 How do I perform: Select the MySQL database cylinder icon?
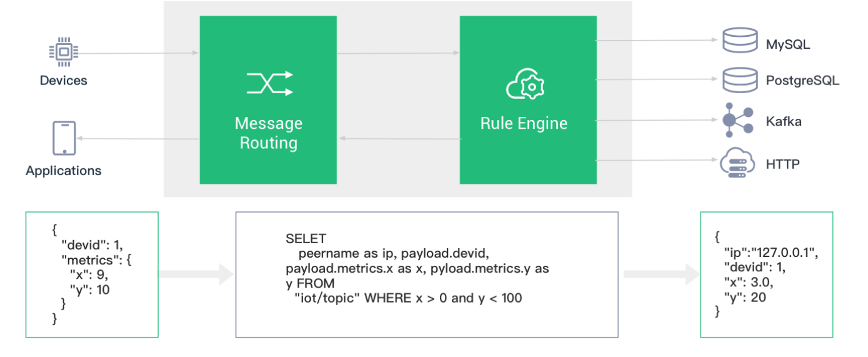click(740, 41)
